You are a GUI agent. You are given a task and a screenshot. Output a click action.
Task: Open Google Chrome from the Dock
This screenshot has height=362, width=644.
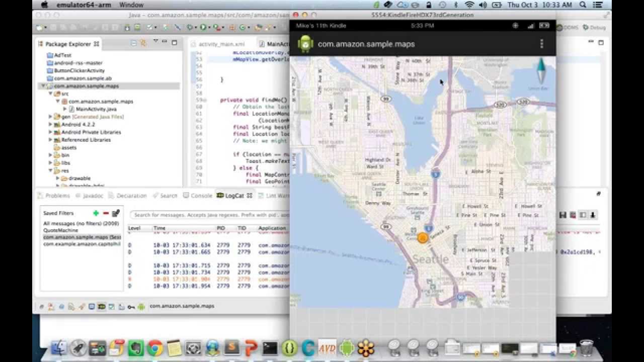(155, 348)
